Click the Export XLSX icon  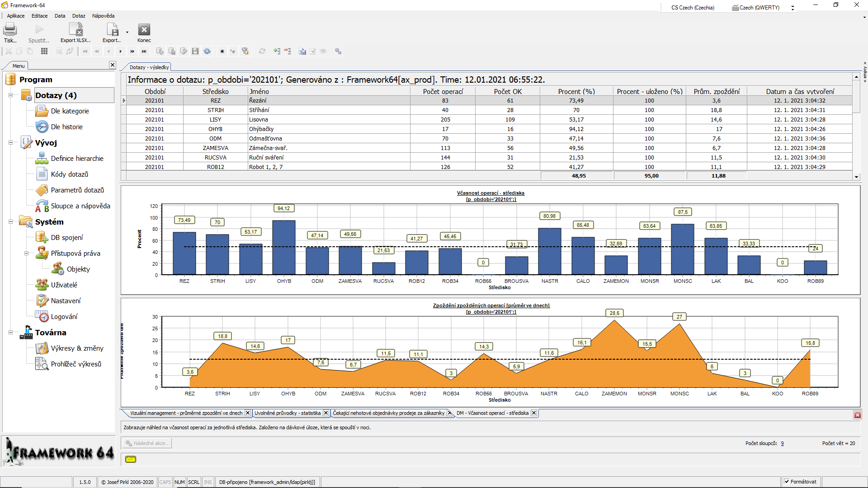coord(75,30)
